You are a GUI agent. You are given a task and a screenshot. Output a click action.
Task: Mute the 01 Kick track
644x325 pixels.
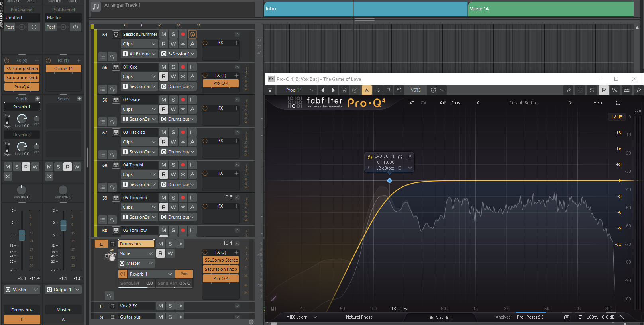(163, 67)
